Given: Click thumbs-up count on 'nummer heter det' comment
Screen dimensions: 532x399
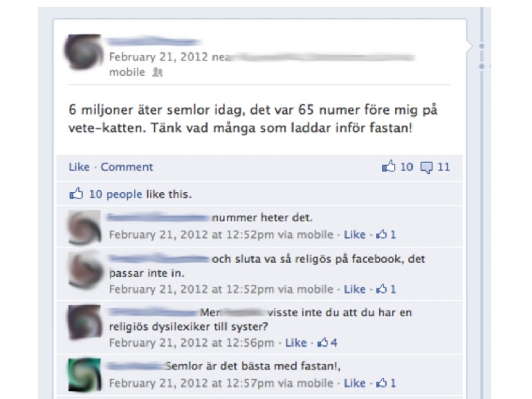Looking at the screenshot, I should pyautogui.click(x=386, y=234).
